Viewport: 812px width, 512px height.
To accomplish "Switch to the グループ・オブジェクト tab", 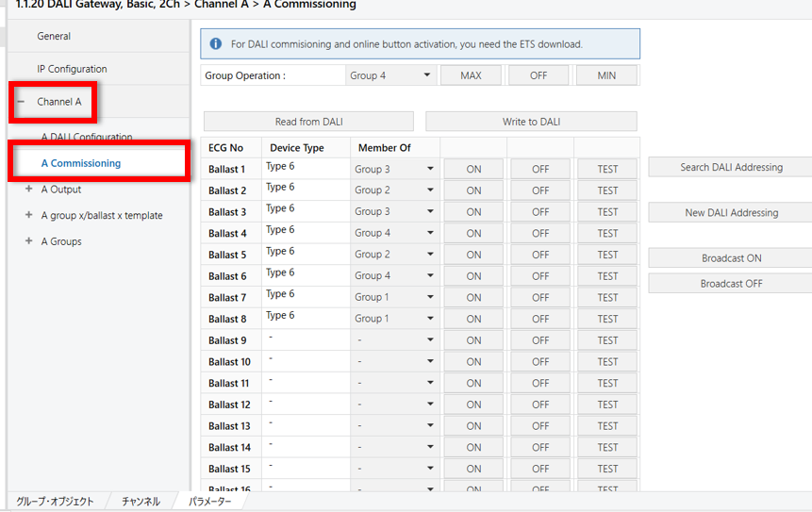I will click(x=55, y=502).
